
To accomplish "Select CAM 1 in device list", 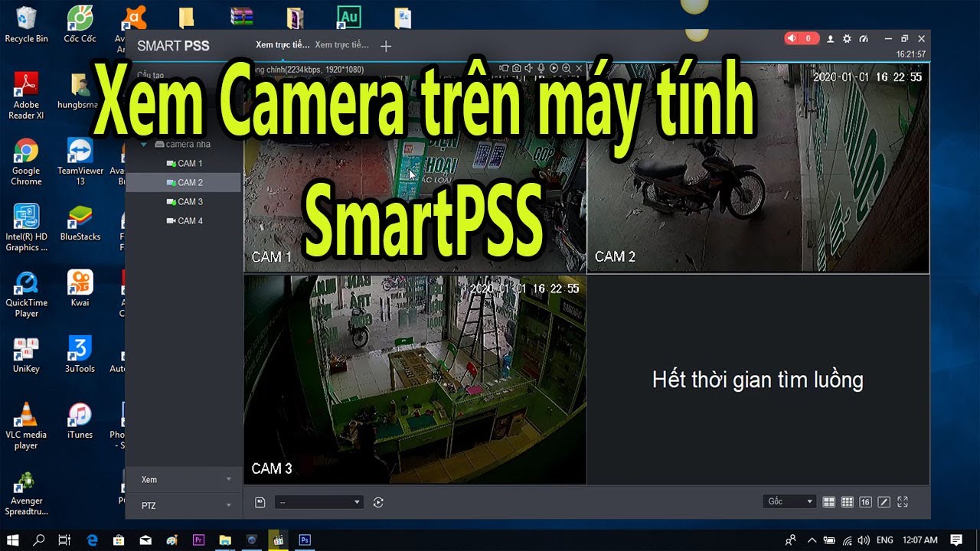I will tap(184, 164).
